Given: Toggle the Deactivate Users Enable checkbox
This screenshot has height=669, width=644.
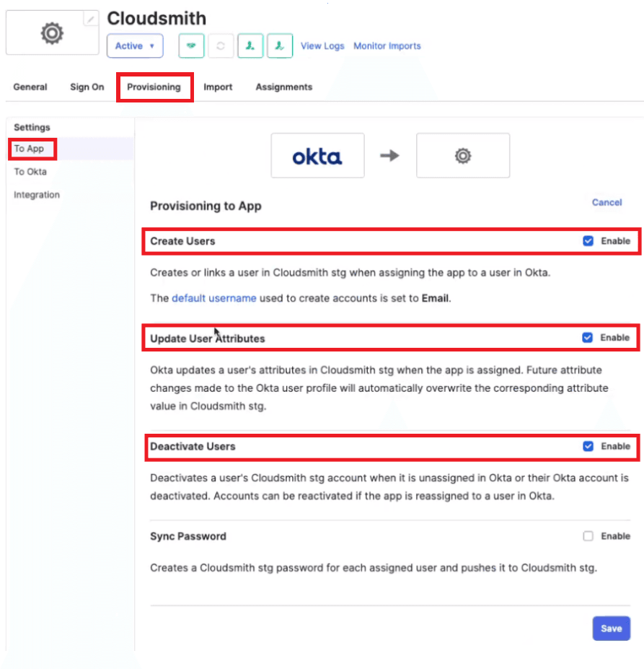Looking at the screenshot, I should 588,446.
